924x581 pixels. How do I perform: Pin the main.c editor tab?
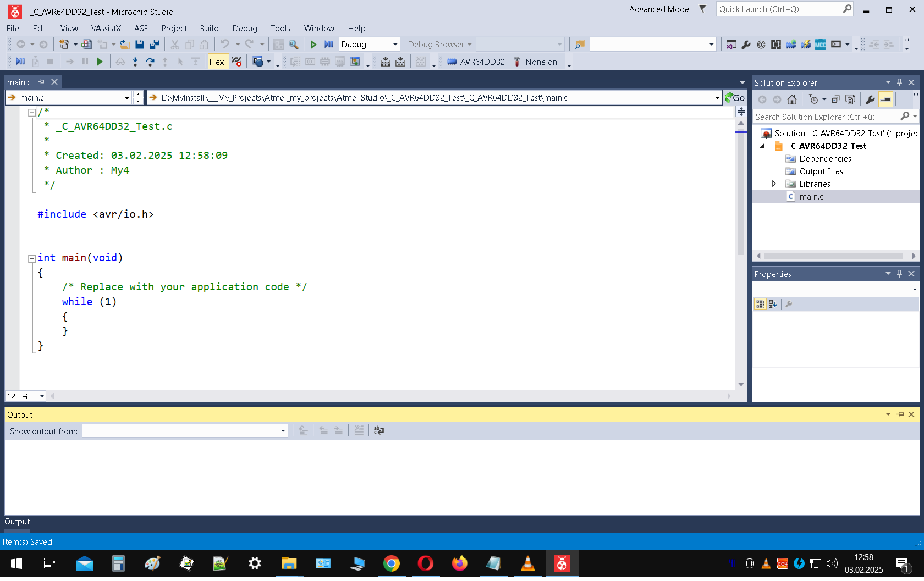[x=41, y=82]
